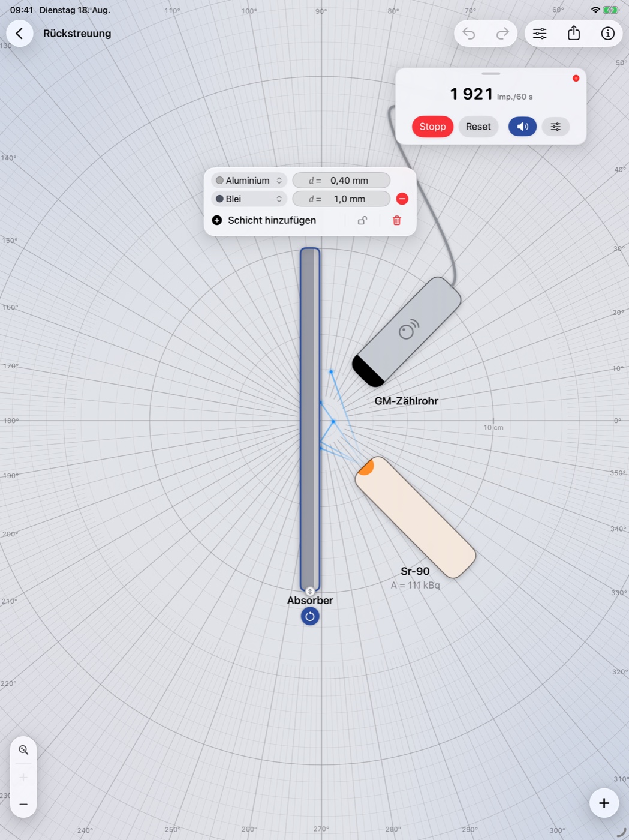Select the absorber plate
The height and width of the screenshot is (840, 629).
click(310, 419)
